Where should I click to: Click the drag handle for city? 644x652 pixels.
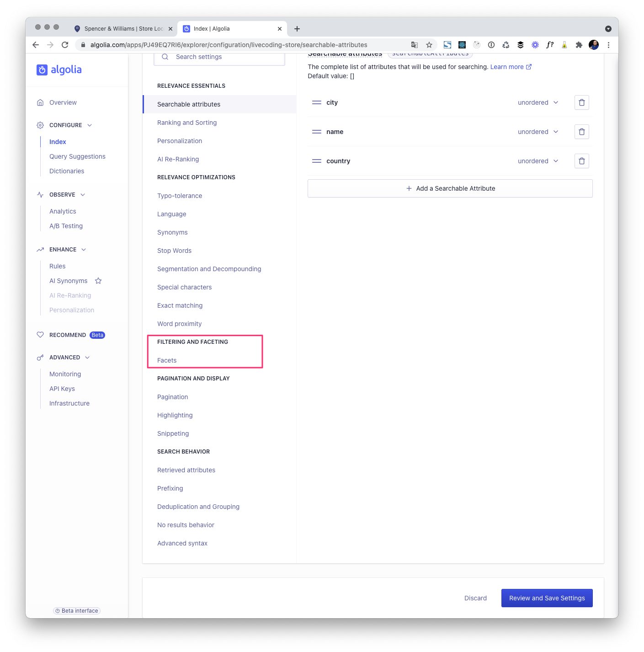[317, 102]
